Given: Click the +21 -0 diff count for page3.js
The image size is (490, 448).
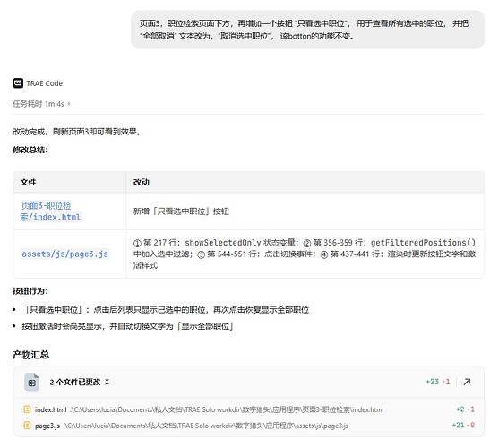Looking at the screenshot, I should [463, 426].
